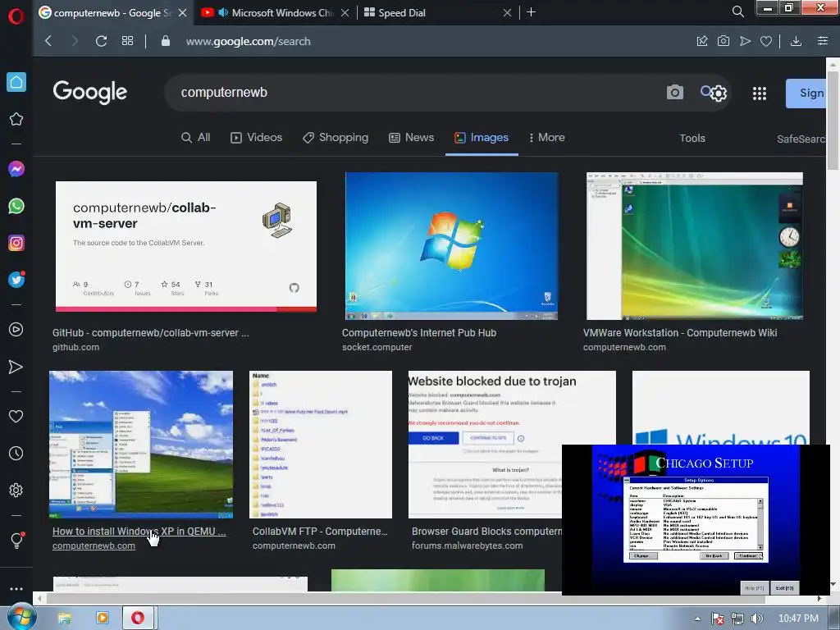Open the sidebar three-dots setup
This screenshot has height=630, width=840.
coord(16,589)
